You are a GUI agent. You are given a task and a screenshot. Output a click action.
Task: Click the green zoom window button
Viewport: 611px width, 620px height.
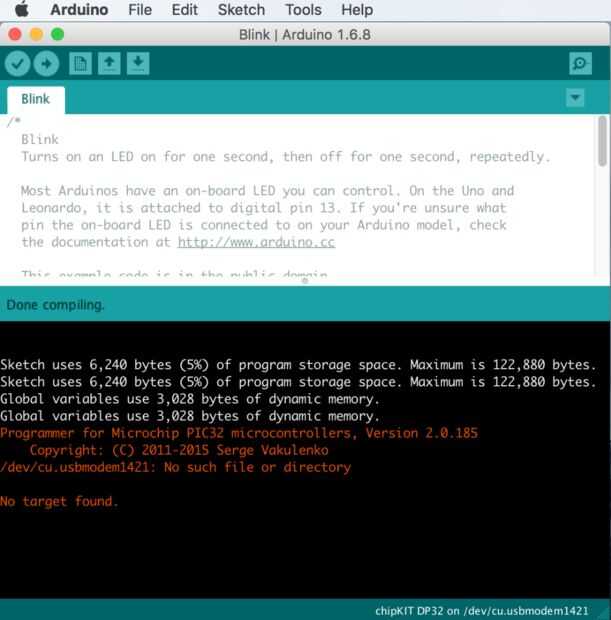click(x=57, y=34)
